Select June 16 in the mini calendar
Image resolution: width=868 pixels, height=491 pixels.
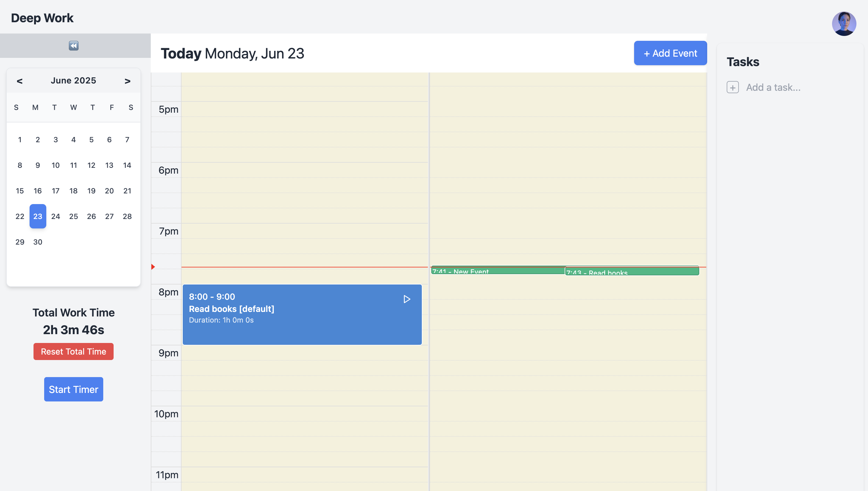click(38, 191)
